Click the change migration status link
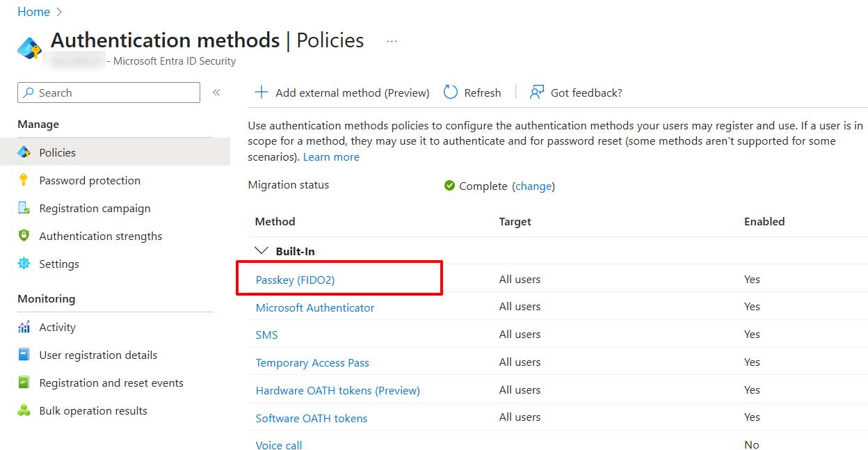Image resolution: width=868 pixels, height=450 pixels. 533,186
